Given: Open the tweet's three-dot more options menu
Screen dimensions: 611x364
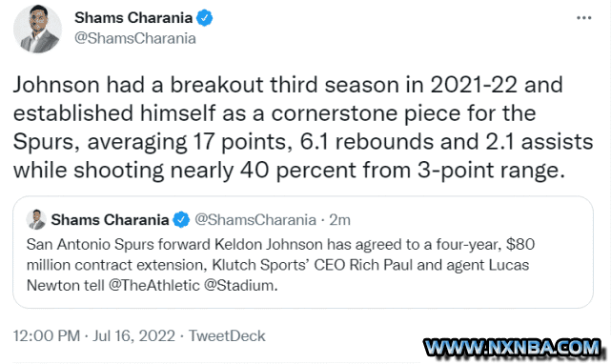Looking at the screenshot, I should click(x=583, y=18).
